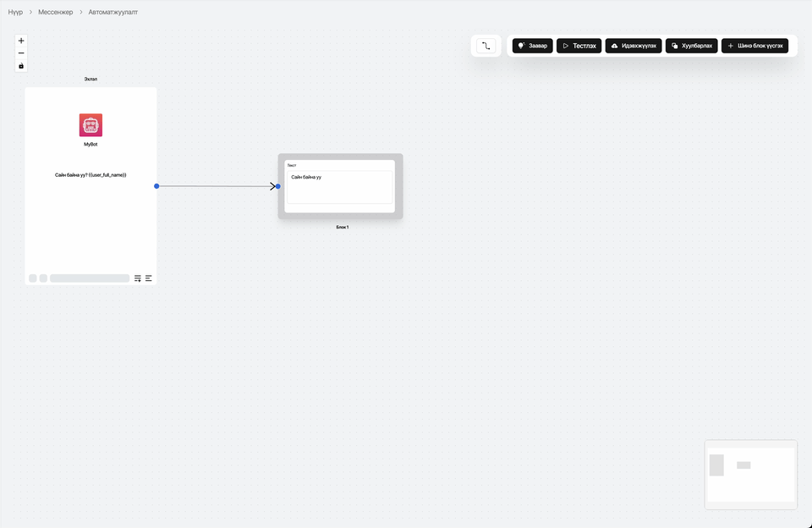Toggle the canvas lock icon

pyautogui.click(x=21, y=66)
